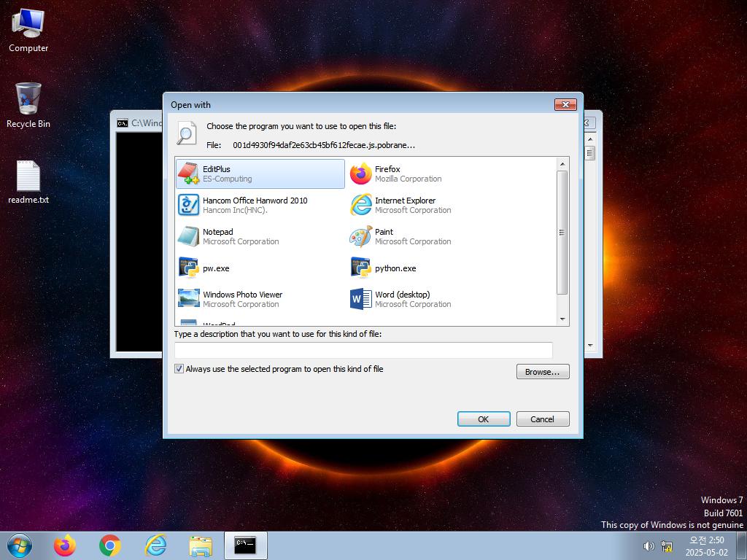The height and width of the screenshot is (560, 747).
Task: Click program list scroll down arrow
Action: point(562,319)
